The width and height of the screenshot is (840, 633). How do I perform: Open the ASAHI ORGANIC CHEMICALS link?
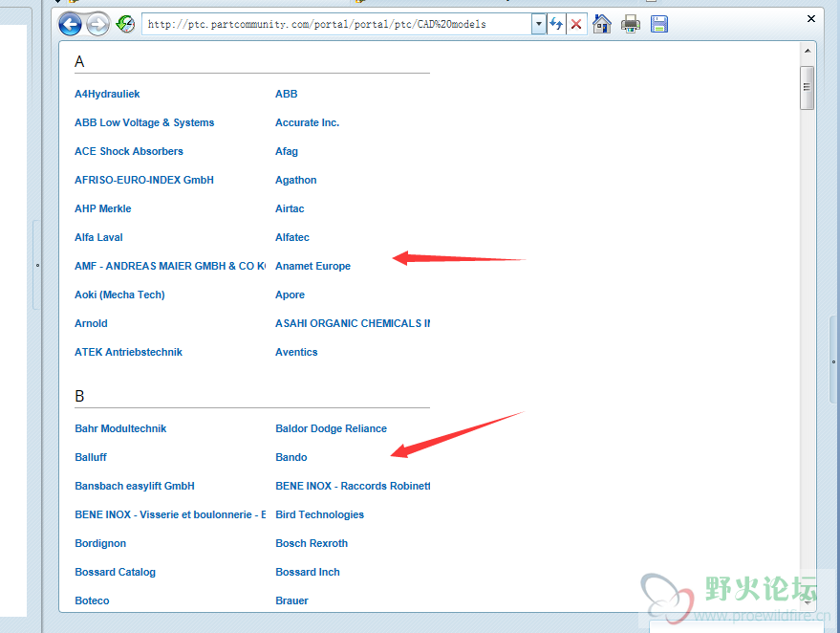[353, 323]
